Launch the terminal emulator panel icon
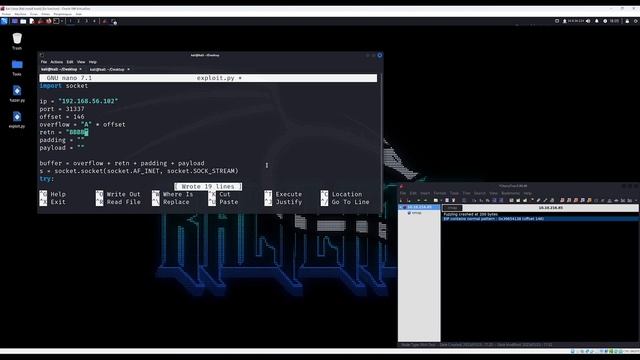This screenshot has height=360, width=640. tap(56, 21)
